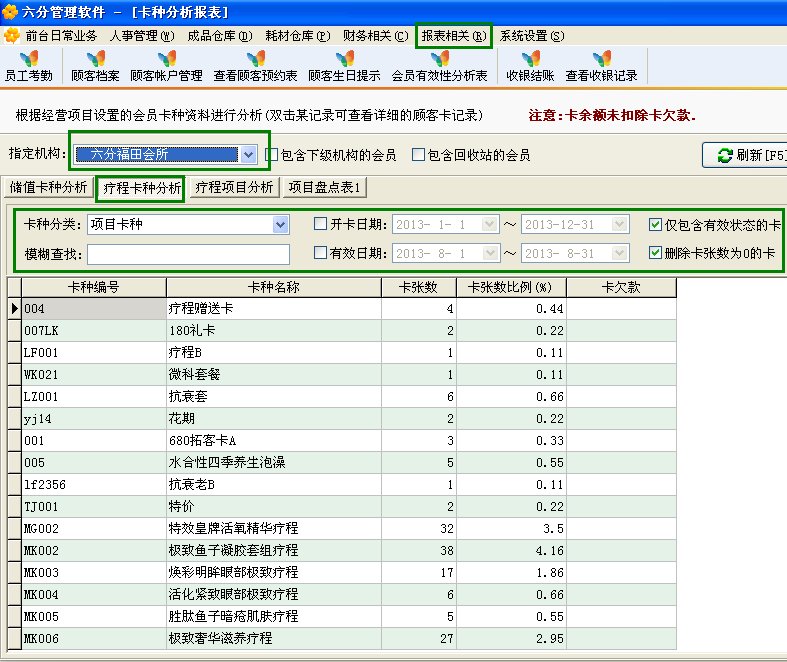787x662 pixels.
Task: Open 查看收银记录 toolbar icon
Action: pos(601,66)
